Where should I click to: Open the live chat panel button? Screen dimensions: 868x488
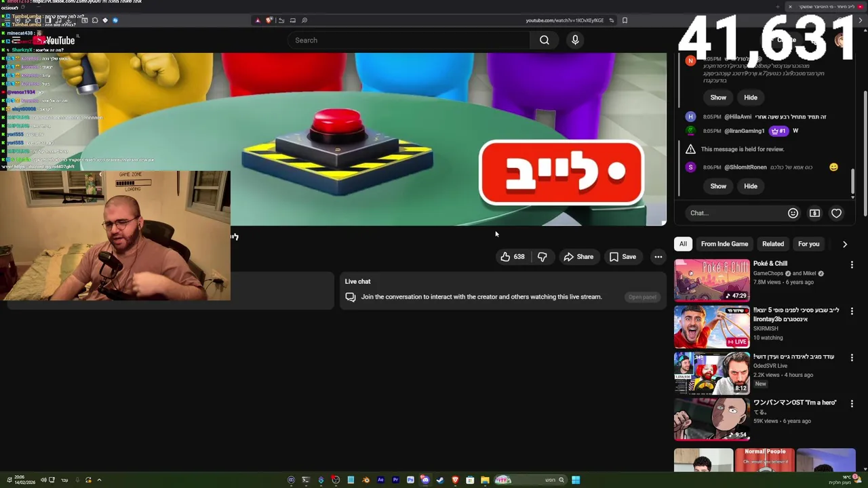[x=642, y=297]
